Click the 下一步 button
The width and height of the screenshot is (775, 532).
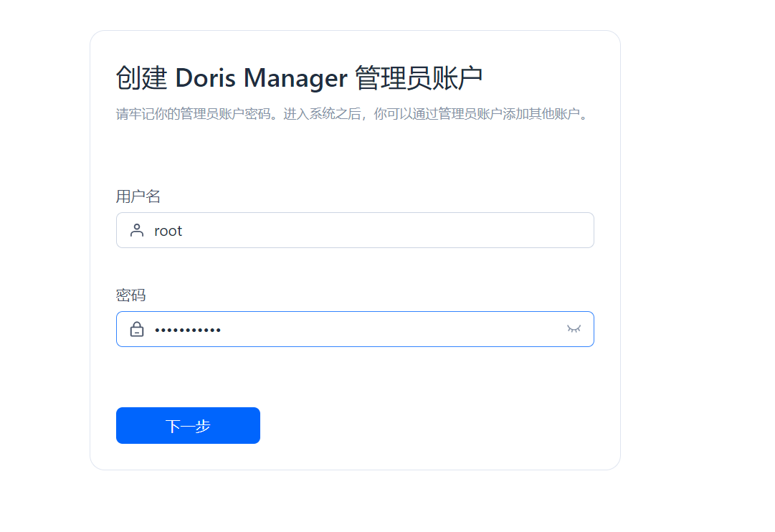(188, 425)
